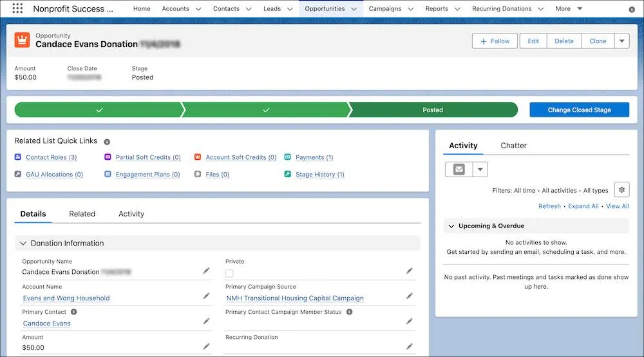Viewport: 644px width, 357px height.
Task: Edit the Recurring Donation field pencil
Action: 410,347
